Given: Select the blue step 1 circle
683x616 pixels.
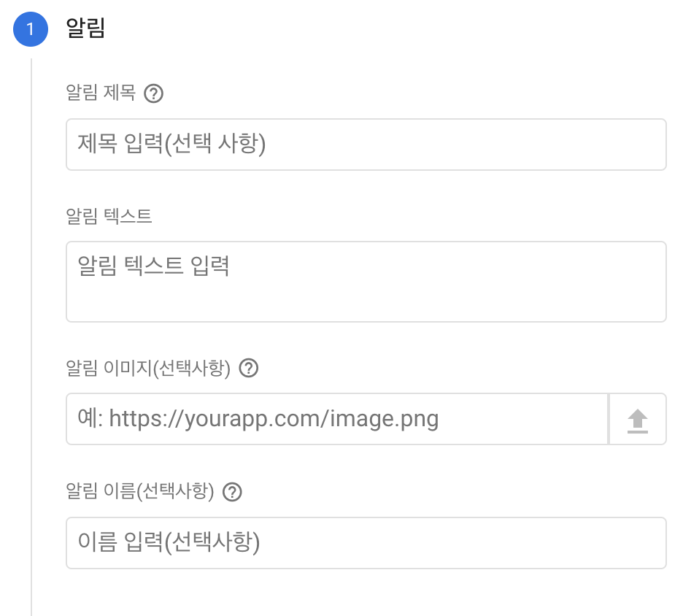Looking at the screenshot, I should point(31,29).
